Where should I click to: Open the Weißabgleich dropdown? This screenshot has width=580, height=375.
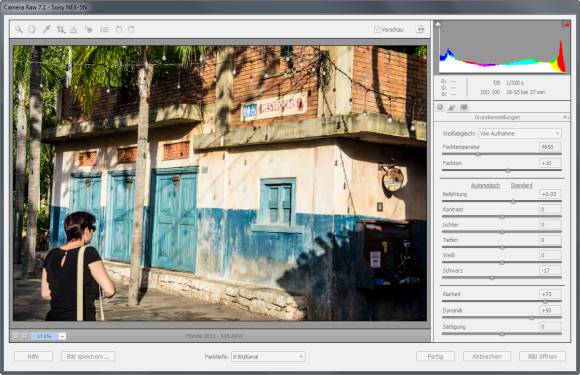[x=520, y=133]
